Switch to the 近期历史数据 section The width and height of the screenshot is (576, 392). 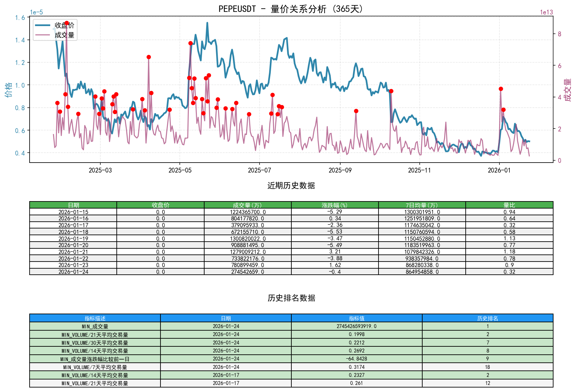[x=291, y=185]
